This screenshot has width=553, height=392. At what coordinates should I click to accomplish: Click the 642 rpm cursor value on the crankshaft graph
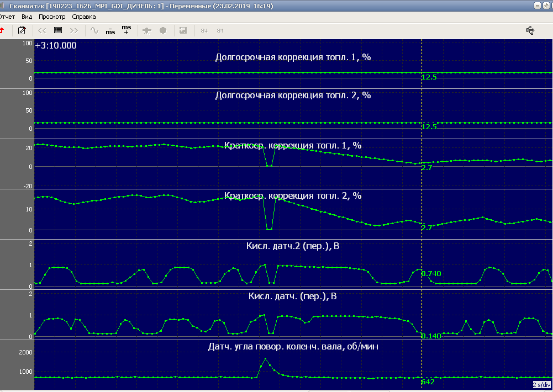click(428, 382)
